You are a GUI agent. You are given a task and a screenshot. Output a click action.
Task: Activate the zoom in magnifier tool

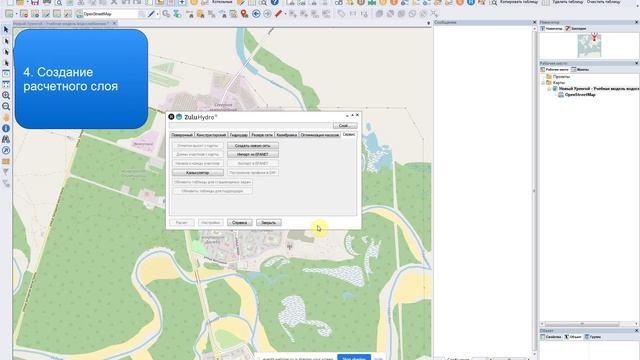tap(6, 95)
